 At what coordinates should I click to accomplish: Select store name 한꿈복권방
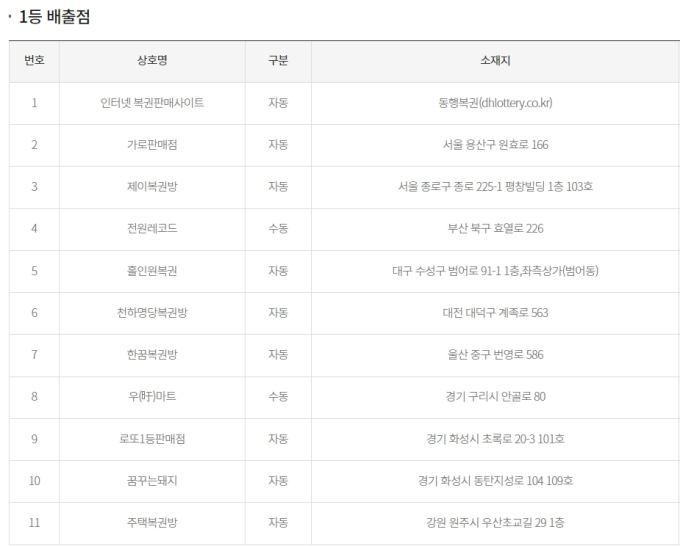coord(152,355)
